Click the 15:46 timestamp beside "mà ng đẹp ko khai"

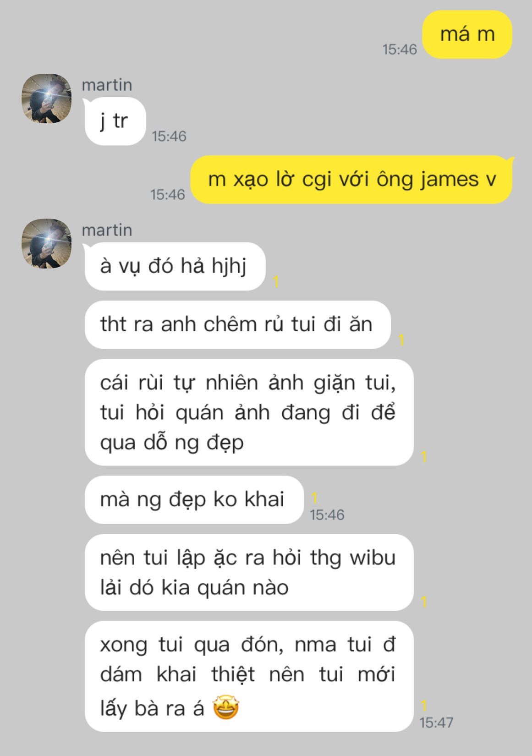[x=327, y=515]
